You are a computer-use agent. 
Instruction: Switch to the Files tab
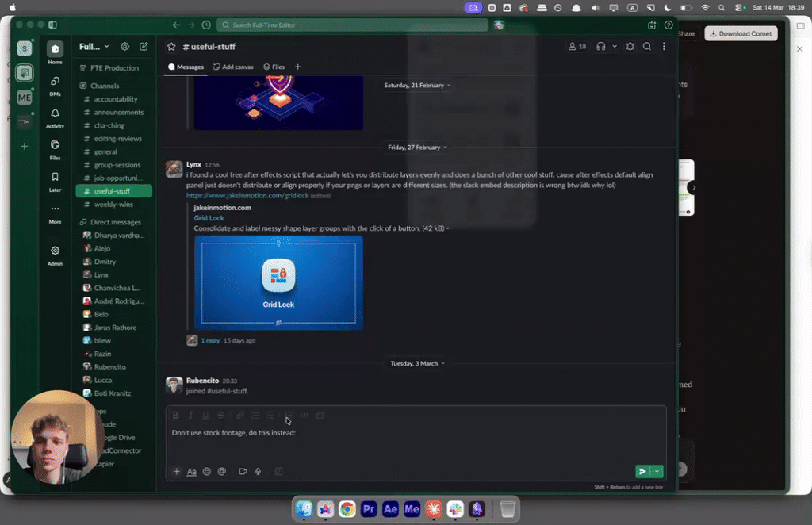pyautogui.click(x=274, y=67)
